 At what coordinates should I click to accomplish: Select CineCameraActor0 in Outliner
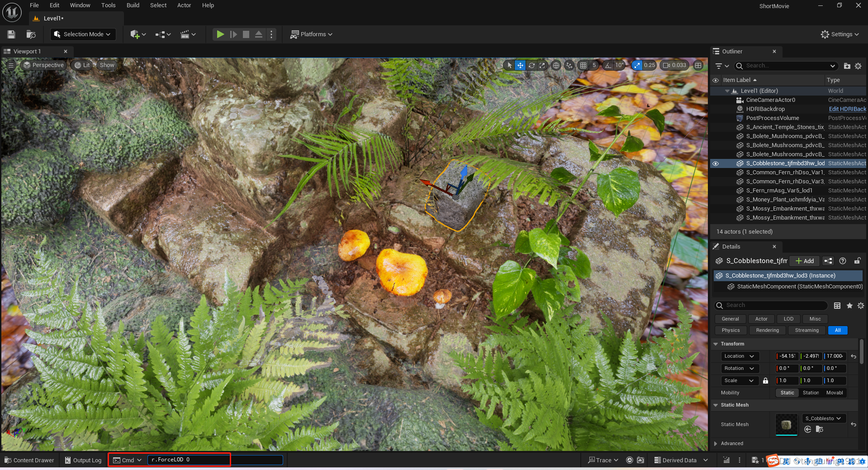click(x=770, y=100)
